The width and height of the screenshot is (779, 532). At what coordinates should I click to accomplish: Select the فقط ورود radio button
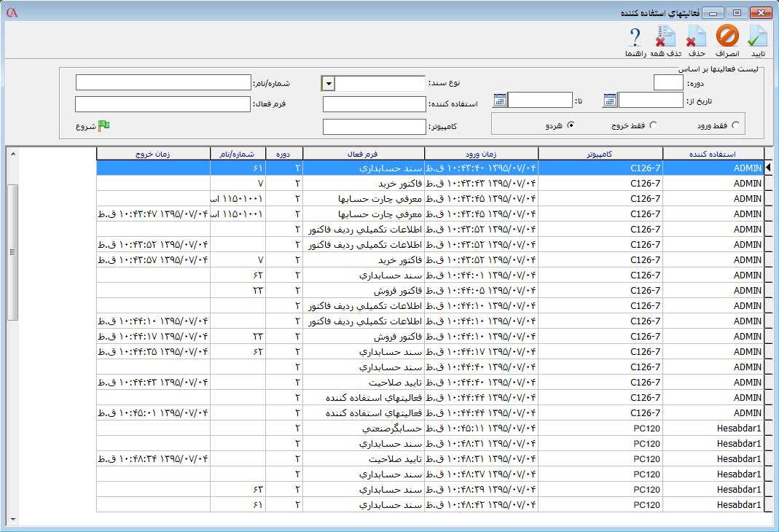click(735, 125)
